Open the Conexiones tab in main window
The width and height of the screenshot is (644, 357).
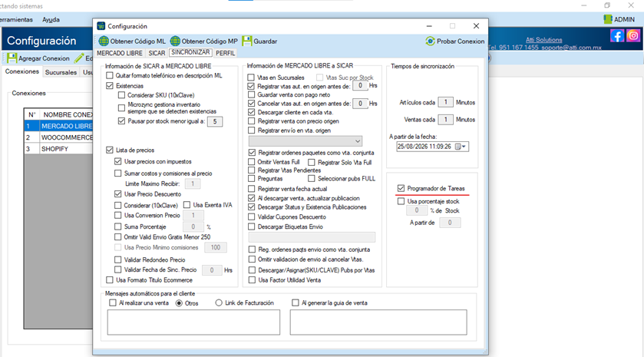(21, 71)
